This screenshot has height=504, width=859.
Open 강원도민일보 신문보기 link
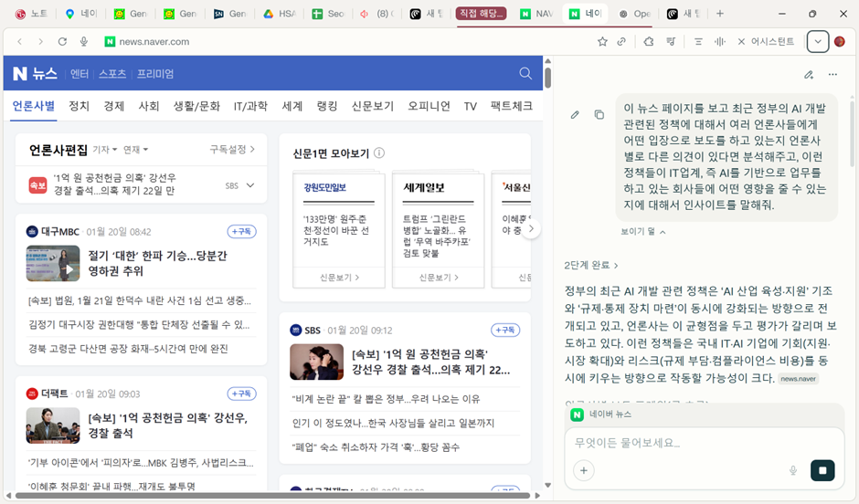339,278
